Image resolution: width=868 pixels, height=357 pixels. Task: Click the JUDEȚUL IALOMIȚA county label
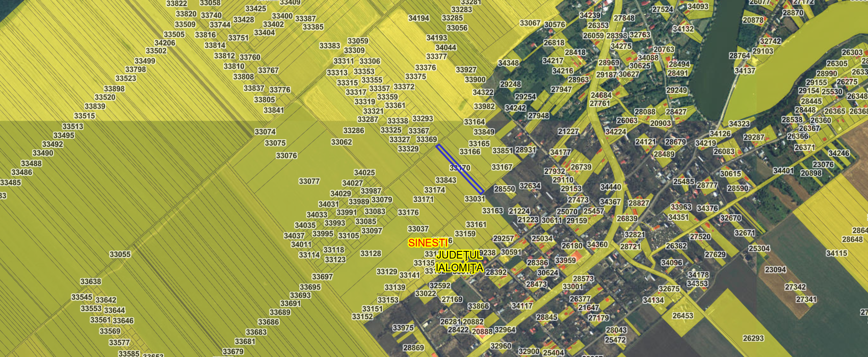[459, 261]
